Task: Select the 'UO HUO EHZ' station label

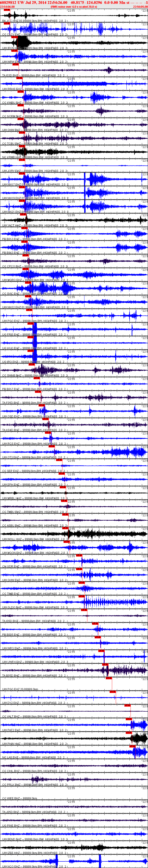Action: tap(11, 348)
